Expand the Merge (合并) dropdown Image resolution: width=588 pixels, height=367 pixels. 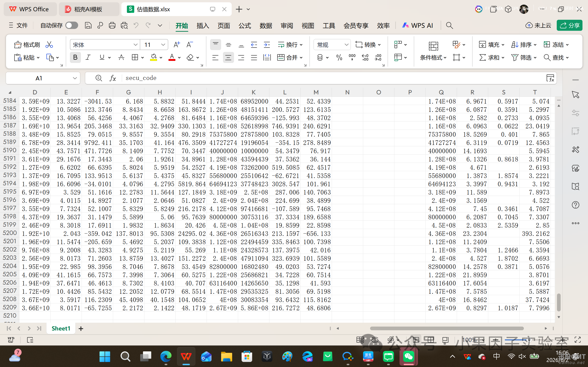301,58
